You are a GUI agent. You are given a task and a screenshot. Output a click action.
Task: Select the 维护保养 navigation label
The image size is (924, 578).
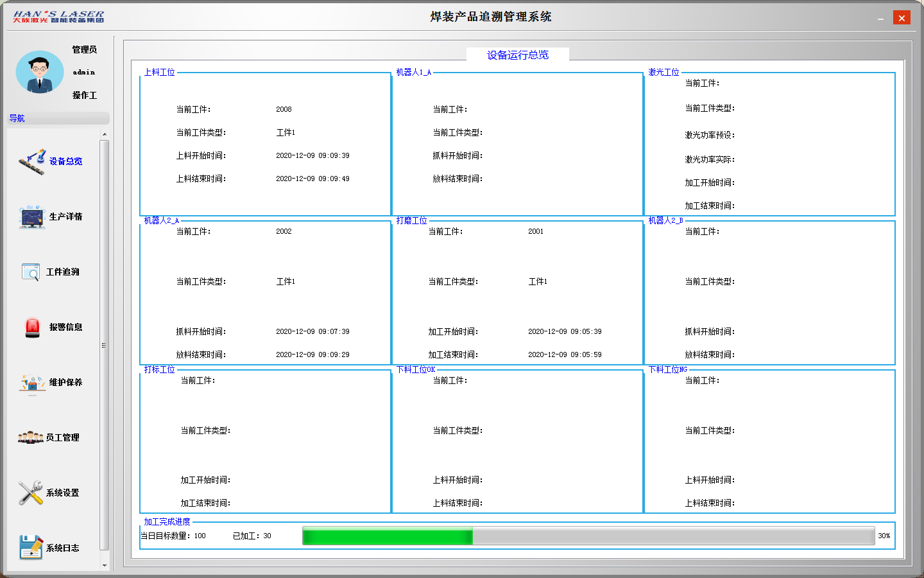click(x=66, y=383)
